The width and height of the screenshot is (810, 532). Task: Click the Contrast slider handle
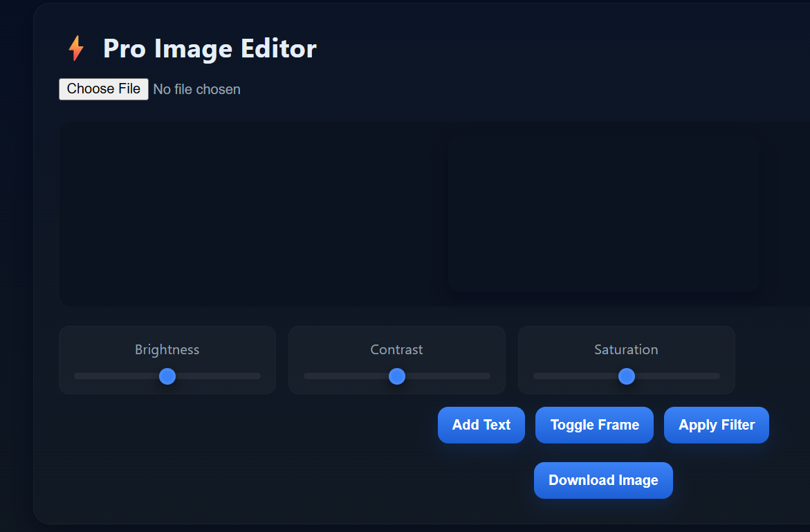pyautogui.click(x=397, y=376)
